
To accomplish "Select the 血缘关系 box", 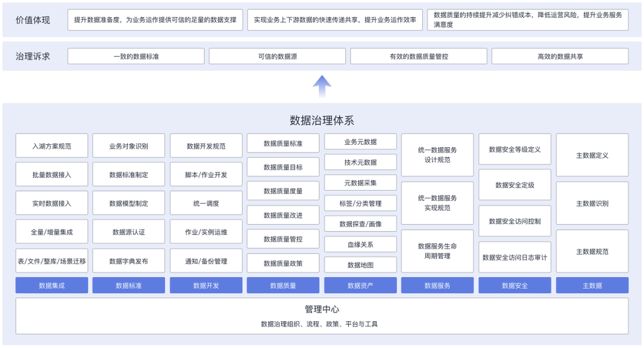I will (x=360, y=244).
